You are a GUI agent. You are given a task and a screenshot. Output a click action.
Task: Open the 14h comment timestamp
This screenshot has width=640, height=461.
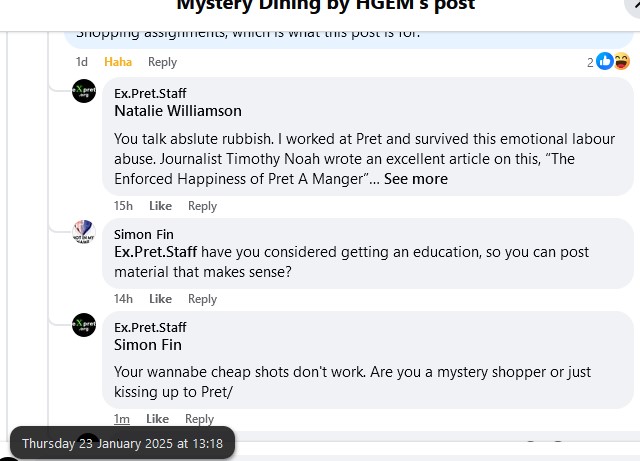coord(123,299)
